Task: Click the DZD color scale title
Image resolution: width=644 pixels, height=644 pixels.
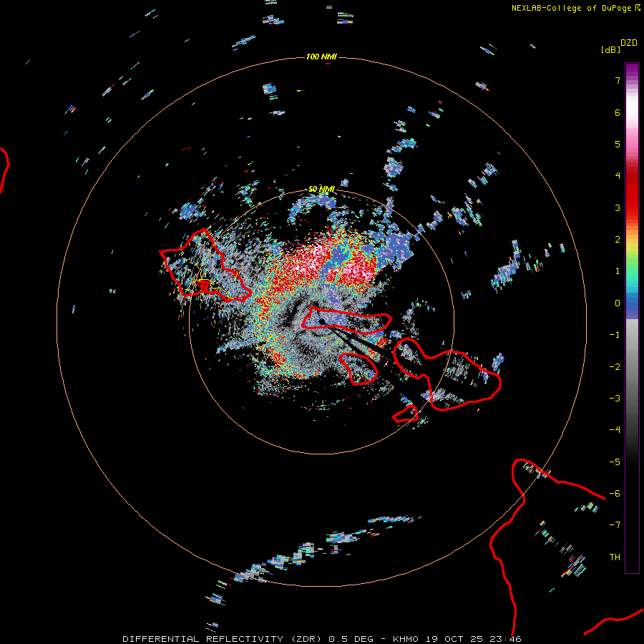Action: tap(628, 43)
